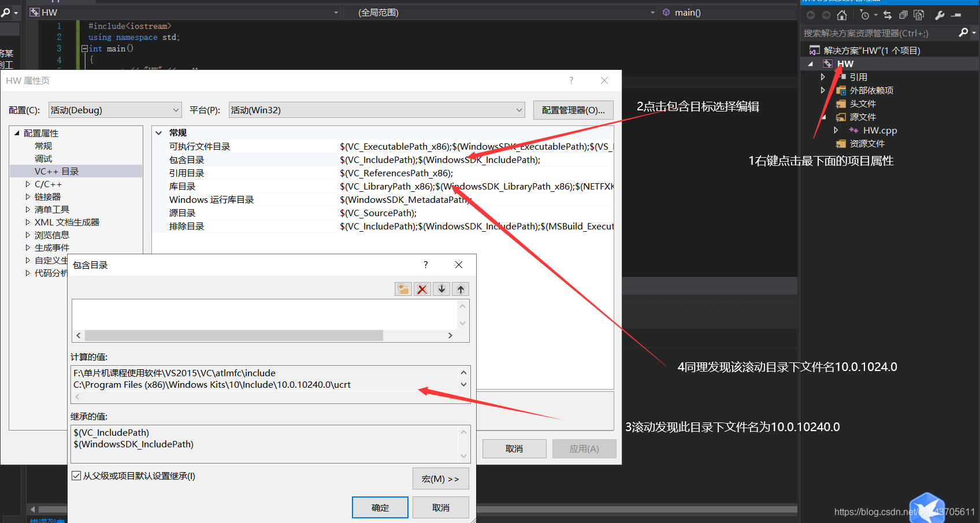The height and width of the screenshot is (523, 980).
Task: Open search options dropdown in Solution Explorer
Action: coord(974,33)
